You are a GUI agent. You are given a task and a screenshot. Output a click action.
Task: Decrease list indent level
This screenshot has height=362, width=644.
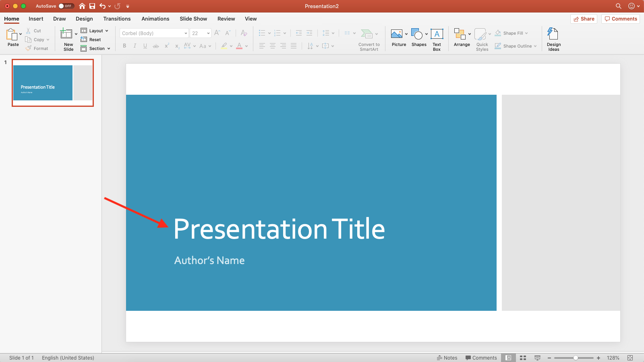(x=299, y=33)
